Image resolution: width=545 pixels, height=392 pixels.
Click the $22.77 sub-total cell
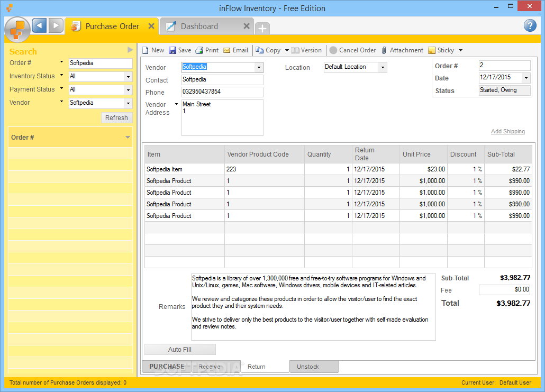[x=508, y=169]
